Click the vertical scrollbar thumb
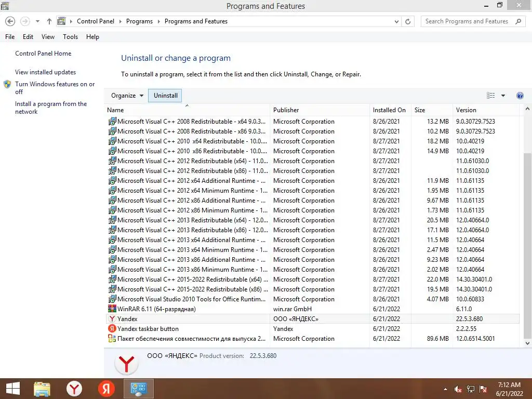Viewport: 532px width, 399px height. (527, 245)
